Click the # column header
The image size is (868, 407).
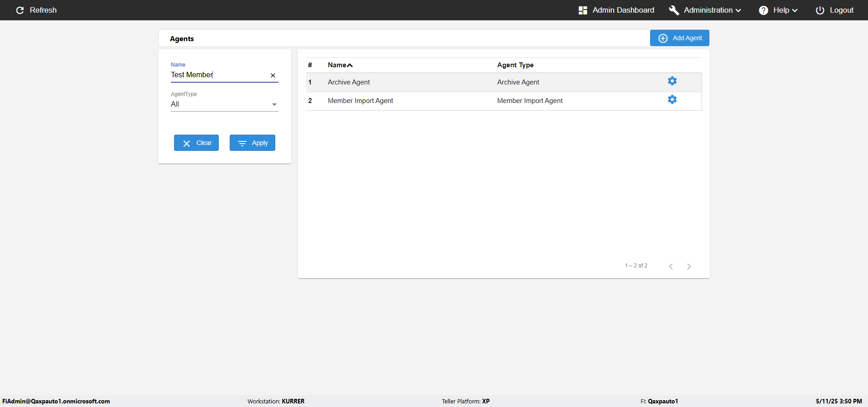click(310, 65)
